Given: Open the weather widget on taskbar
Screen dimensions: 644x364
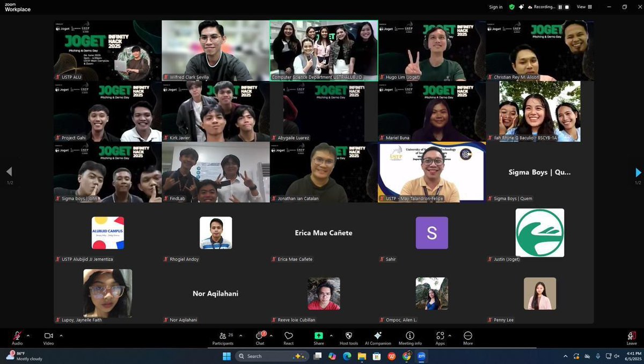Looking at the screenshot, I should pyautogui.click(x=24, y=356).
